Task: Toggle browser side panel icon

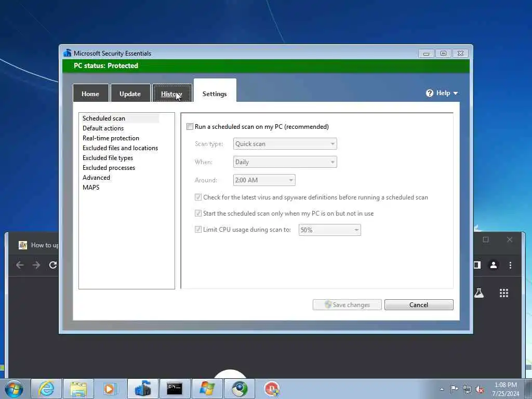Action: 477,265
